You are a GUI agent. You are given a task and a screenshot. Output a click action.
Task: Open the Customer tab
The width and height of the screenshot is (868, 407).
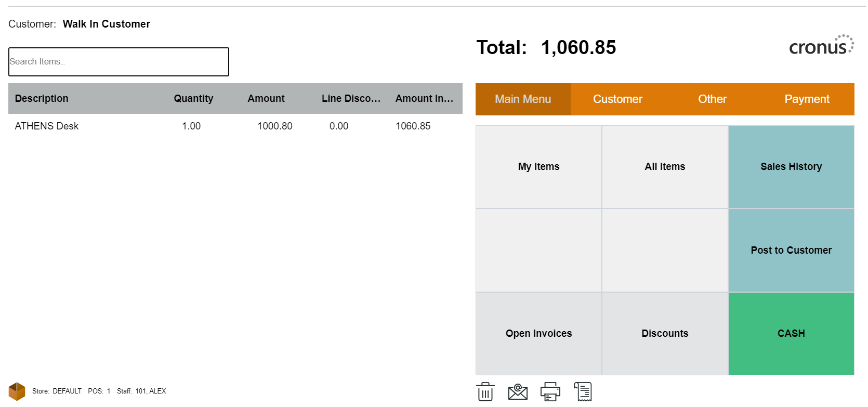coord(617,99)
